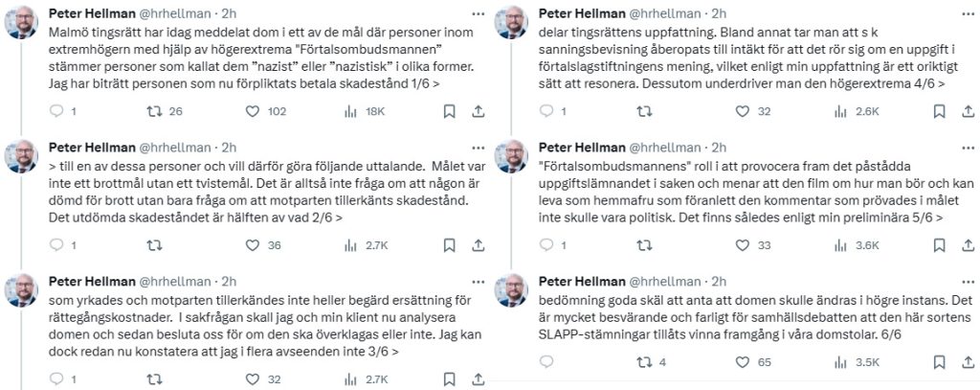Bookmark the tweet ending 5/6
980x390 pixels.
(938, 245)
